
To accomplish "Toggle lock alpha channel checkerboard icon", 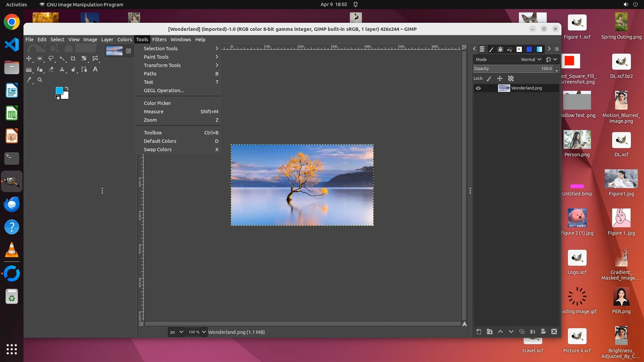I will (511, 78).
